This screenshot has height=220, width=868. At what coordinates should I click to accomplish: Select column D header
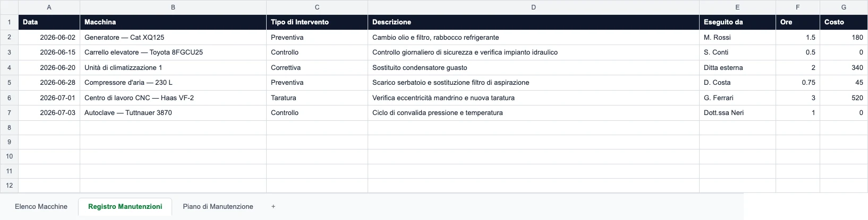pyautogui.click(x=534, y=7)
